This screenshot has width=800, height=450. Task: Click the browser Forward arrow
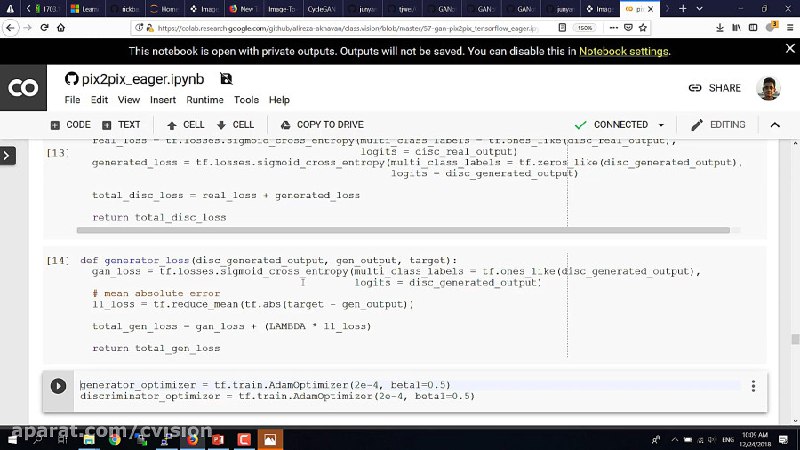click(28, 28)
